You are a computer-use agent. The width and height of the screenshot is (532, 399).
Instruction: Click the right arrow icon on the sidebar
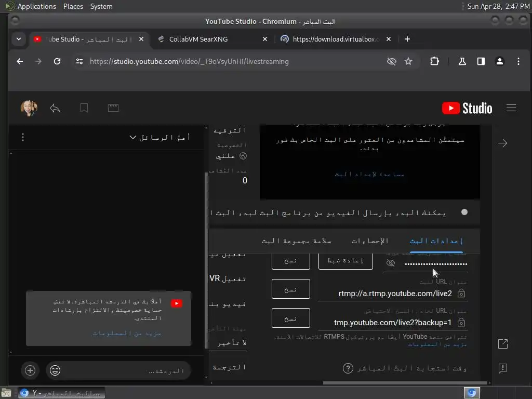(502, 143)
